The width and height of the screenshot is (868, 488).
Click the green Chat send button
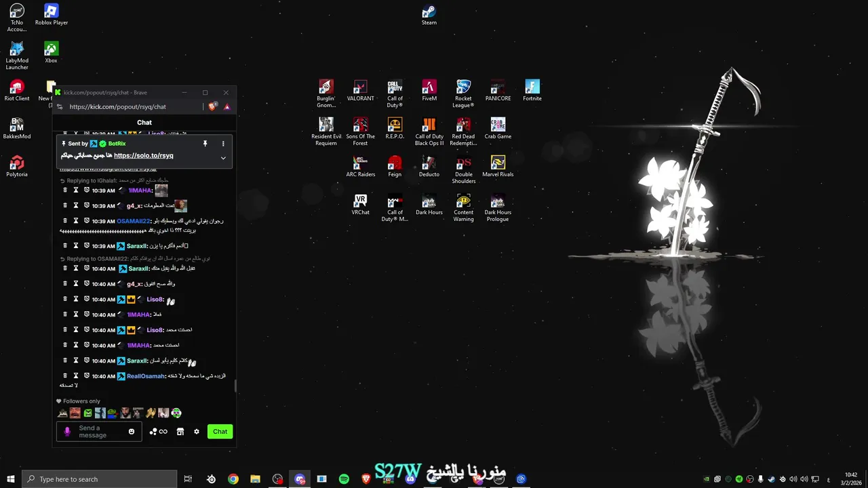click(x=220, y=432)
